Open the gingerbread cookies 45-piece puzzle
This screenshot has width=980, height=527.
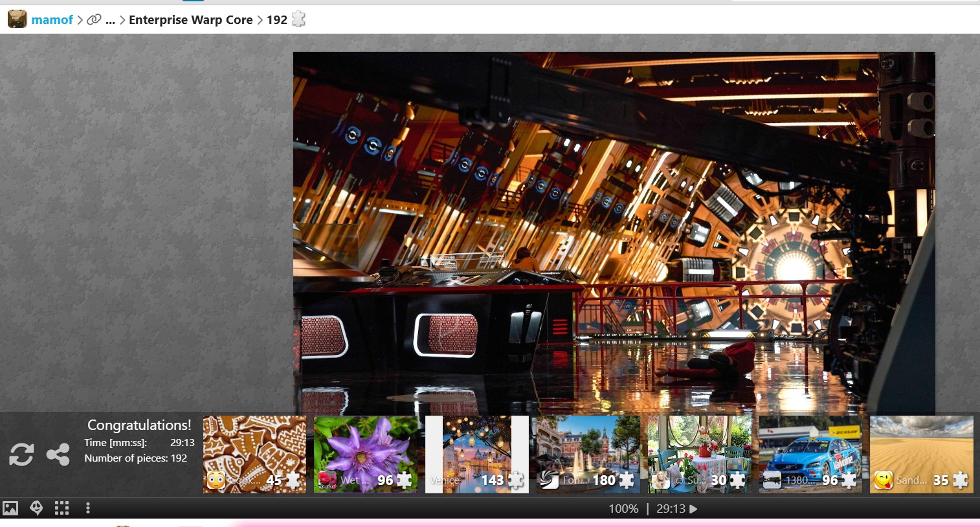coord(254,454)
